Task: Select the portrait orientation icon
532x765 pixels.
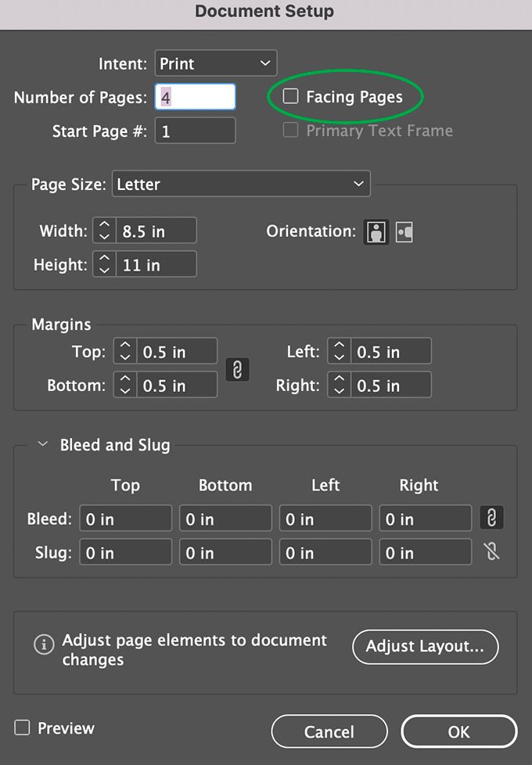Action: 376,232
